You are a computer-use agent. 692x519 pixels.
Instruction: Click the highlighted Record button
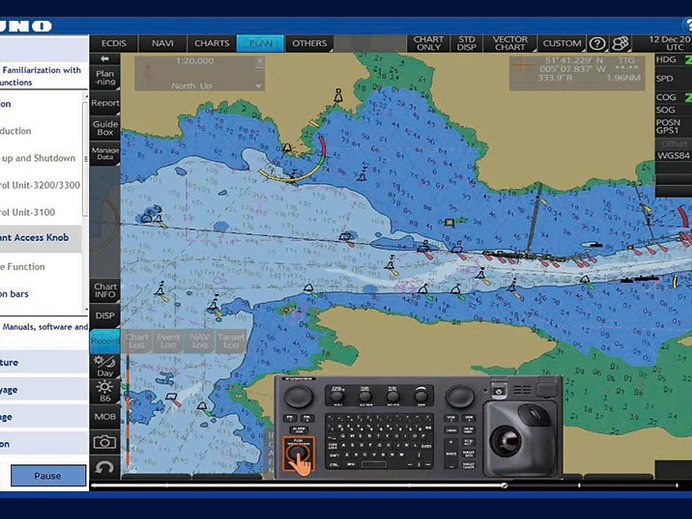105,341
